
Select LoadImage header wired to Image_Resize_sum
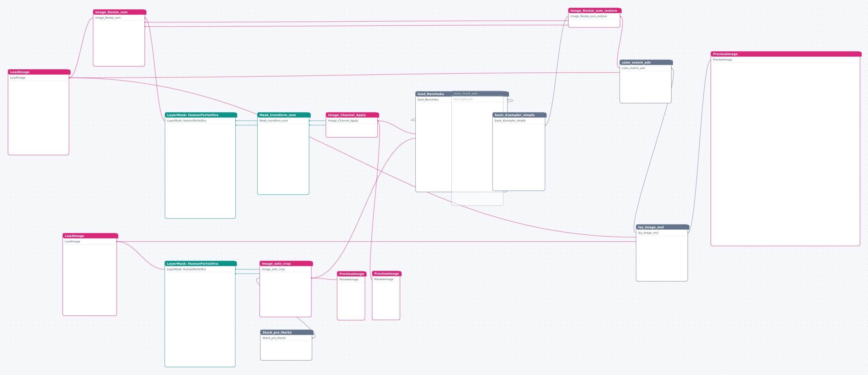39,72
